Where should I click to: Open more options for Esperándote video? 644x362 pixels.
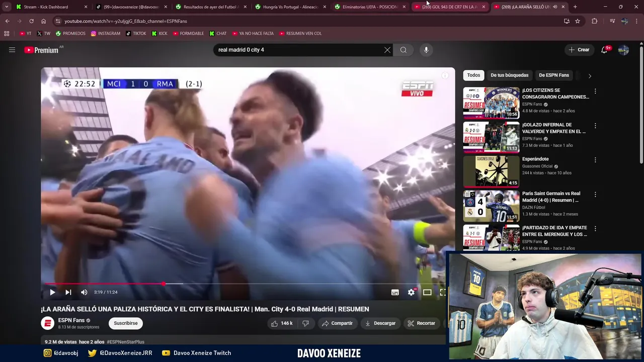tap(595, 160)
